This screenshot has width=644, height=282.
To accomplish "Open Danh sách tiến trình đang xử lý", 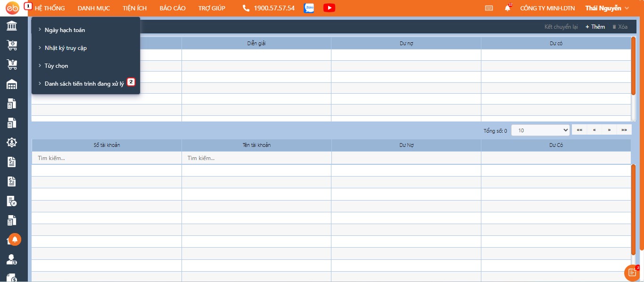I will (x=84, y=84).
